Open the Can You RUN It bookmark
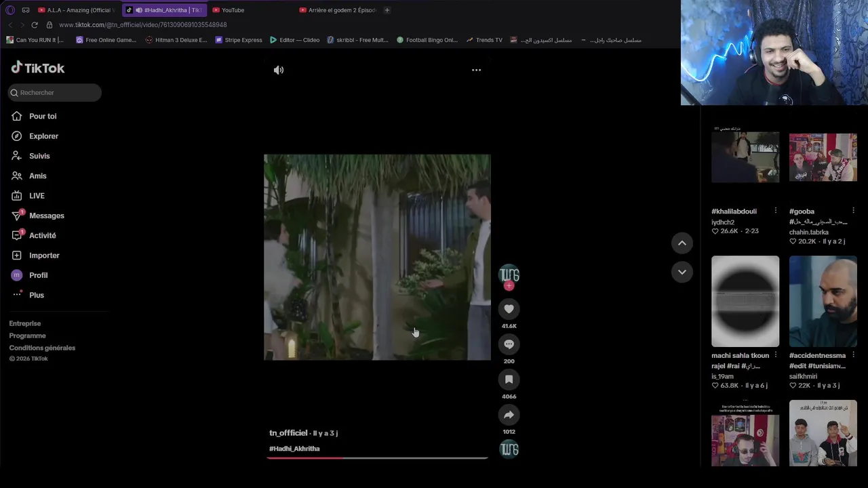Screen dimensions: 868x488 [x=35, y=40]
